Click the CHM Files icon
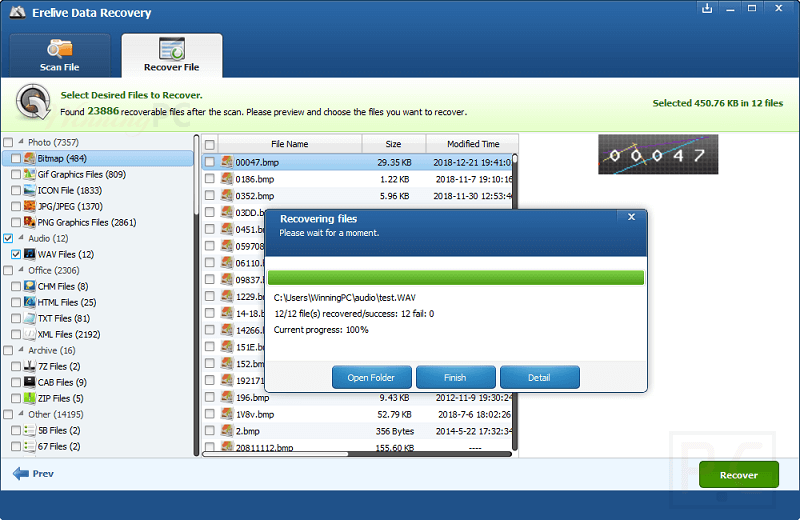The image size is (800, 520). click(x=30, y=286)
